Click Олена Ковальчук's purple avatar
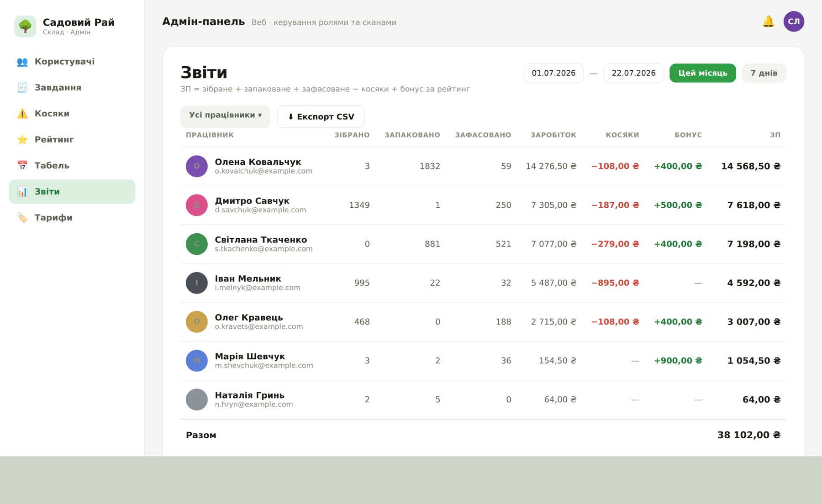822x504 pixels. 197,166
